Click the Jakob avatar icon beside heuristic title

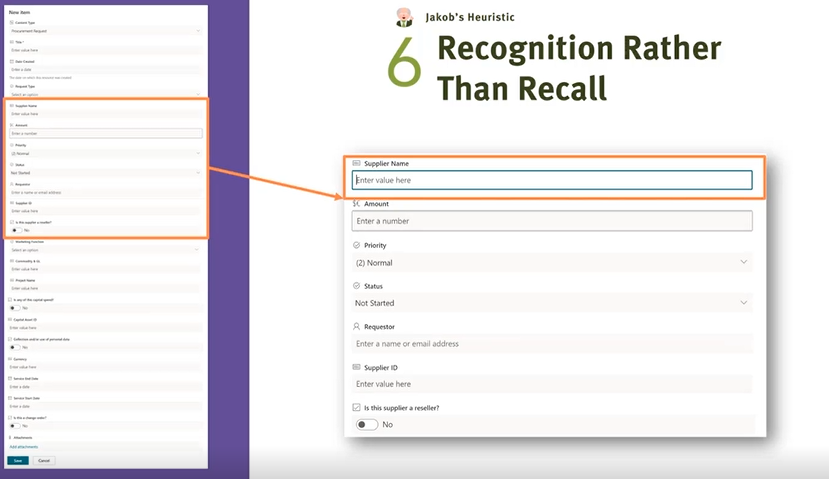point(404,17)
